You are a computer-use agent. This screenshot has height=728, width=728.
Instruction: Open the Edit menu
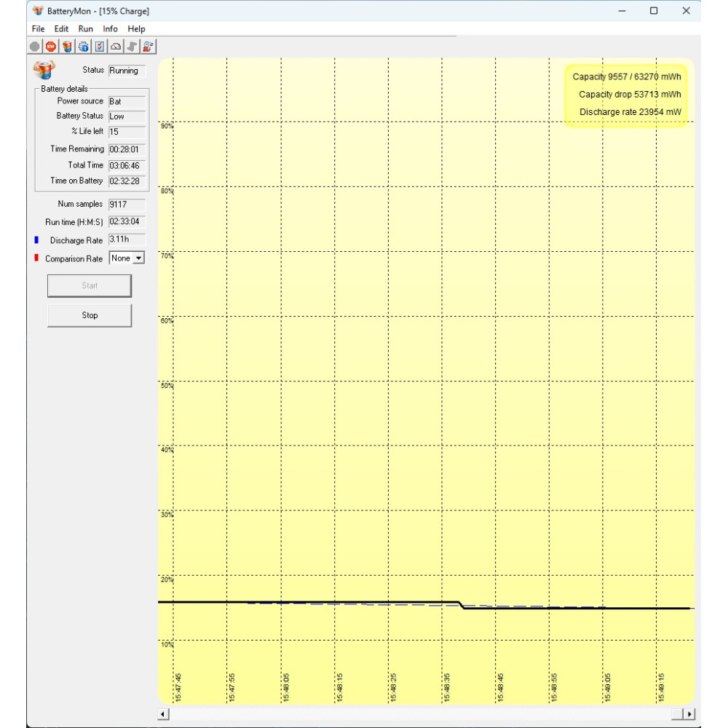coord(62,29)
